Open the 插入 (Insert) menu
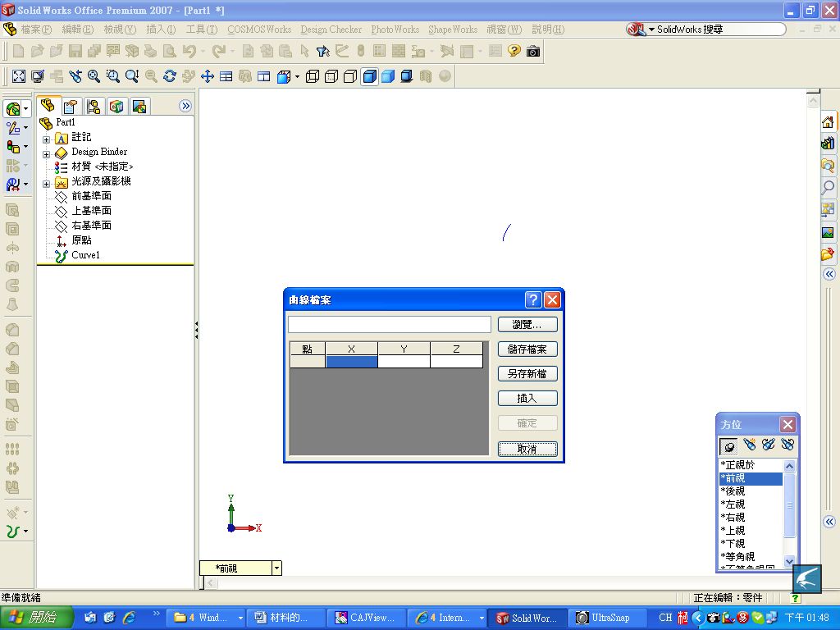Screen dimensions: 840x630 point(161,30)
